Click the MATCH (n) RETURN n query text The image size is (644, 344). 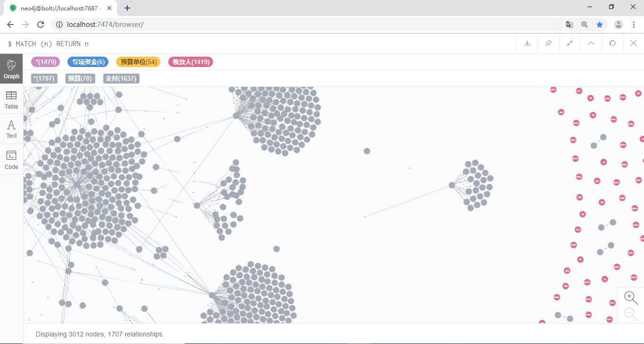[x=52, y=44]
